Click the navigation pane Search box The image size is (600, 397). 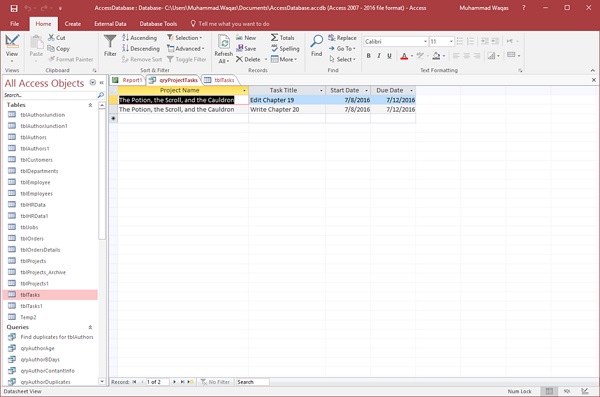(x=50, y=95)
